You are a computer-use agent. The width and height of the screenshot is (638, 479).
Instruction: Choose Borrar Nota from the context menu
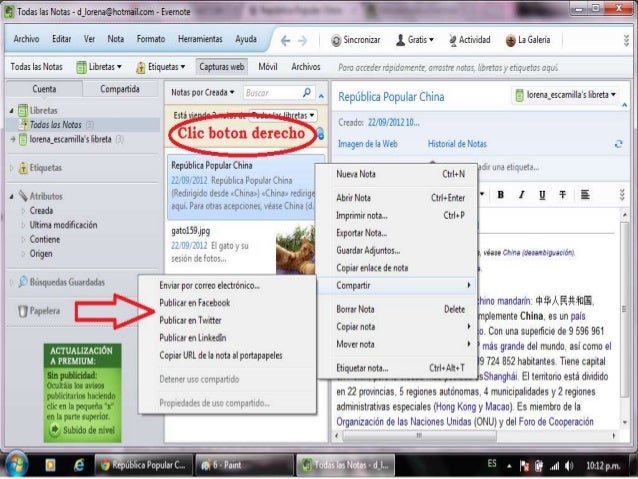(397, 309)
